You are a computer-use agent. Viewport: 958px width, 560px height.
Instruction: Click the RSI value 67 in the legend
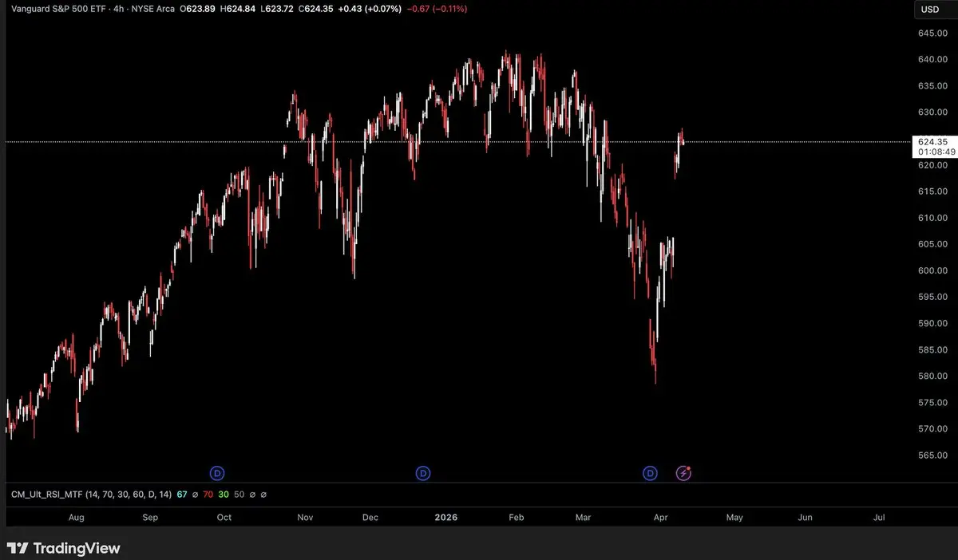[x=182, y=495]
